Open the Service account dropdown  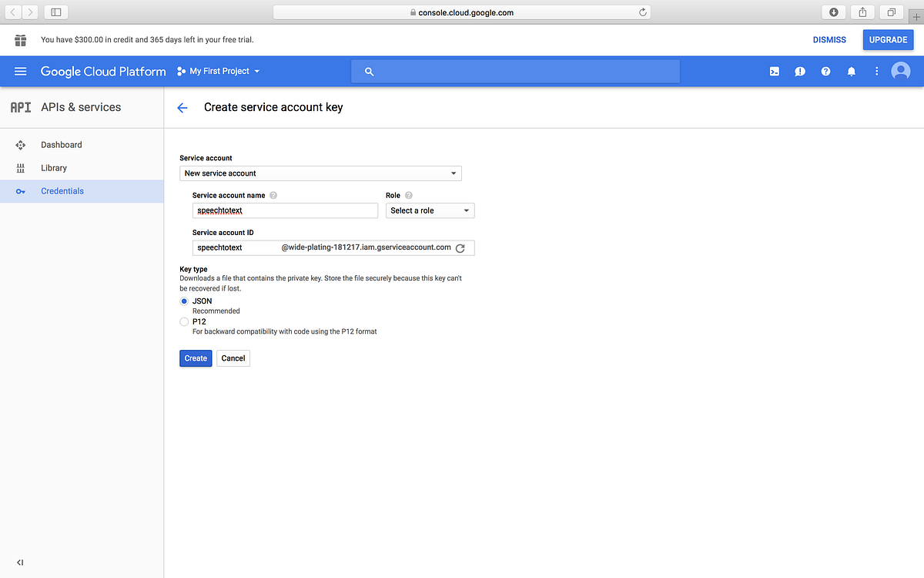[x=320, y=173]
